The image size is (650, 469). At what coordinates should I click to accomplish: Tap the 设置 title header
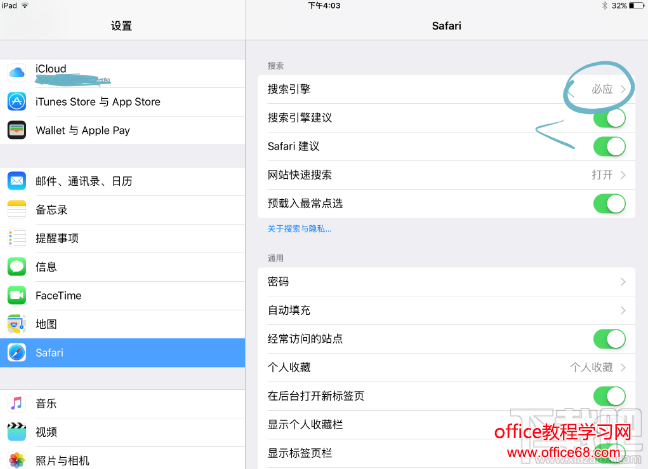point(121,26)
